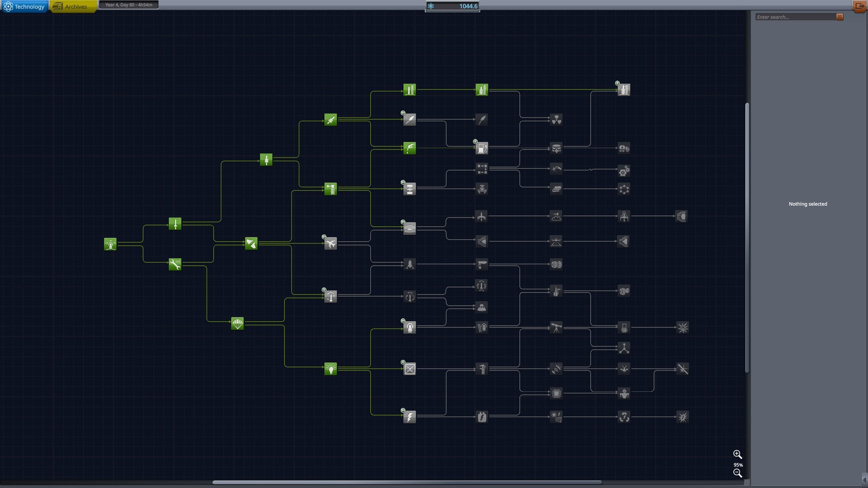Select the tank with plus sign node
The image size is (868, 488).
556,148
